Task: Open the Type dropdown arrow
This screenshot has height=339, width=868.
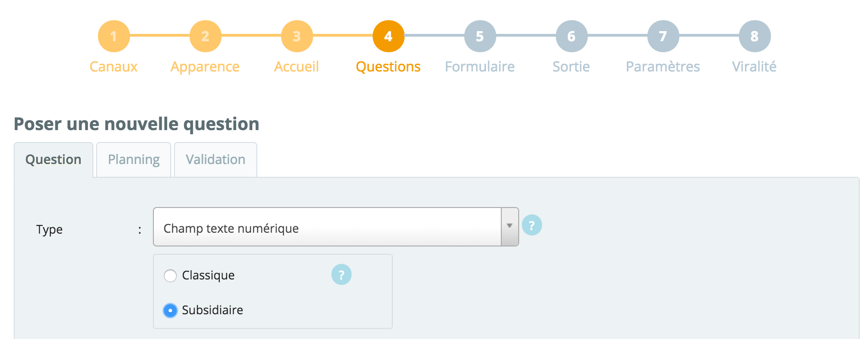Action: 510,227
